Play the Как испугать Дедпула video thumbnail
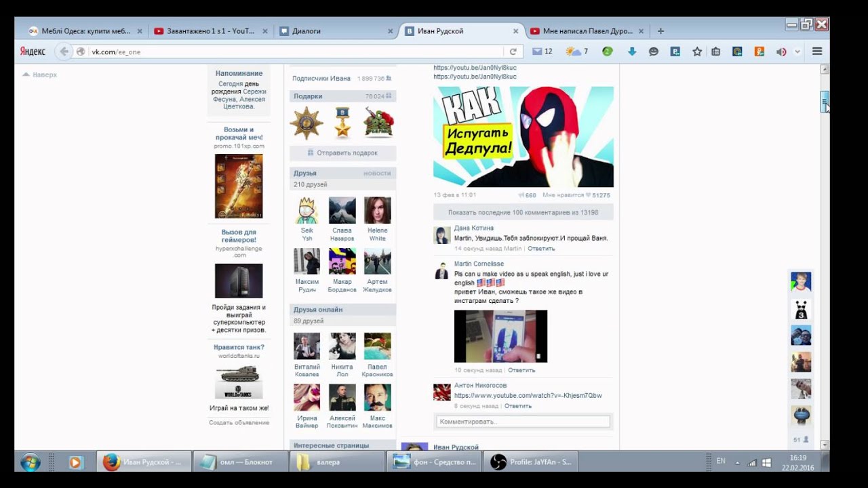Screen dimensions: 868x488 pos(524,136)
